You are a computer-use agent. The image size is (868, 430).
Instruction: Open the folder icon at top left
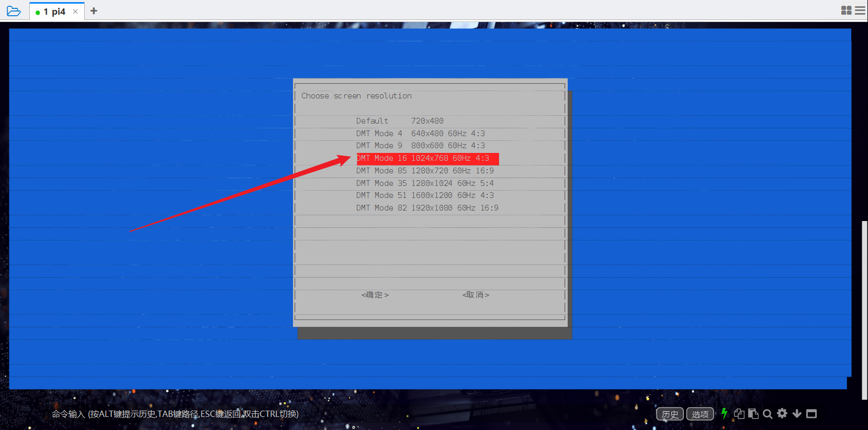coord(14,11)
